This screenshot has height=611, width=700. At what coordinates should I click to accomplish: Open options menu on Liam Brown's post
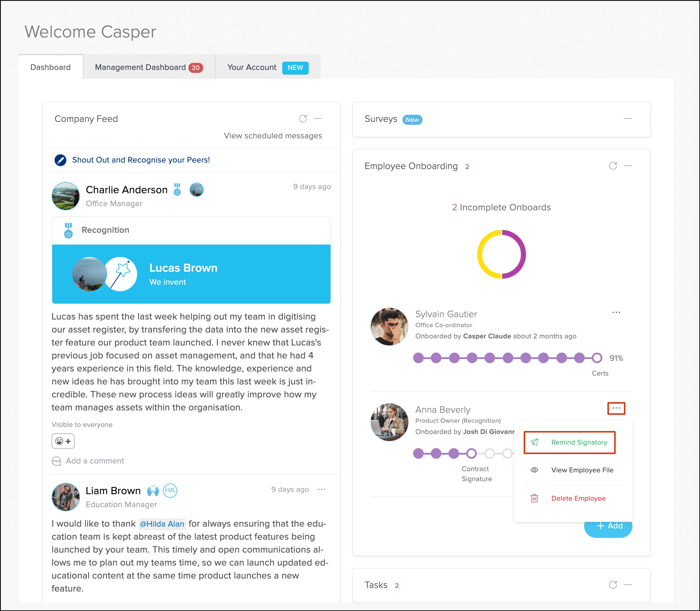click(321, 489)
